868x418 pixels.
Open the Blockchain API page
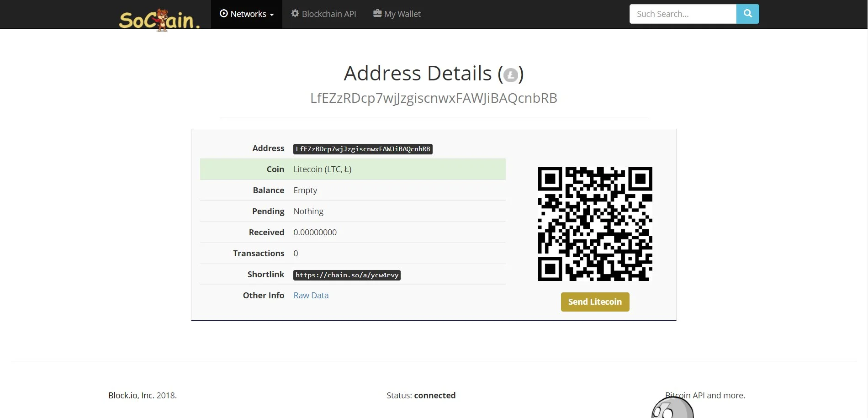pyautogui.click(x=323, y=14)
